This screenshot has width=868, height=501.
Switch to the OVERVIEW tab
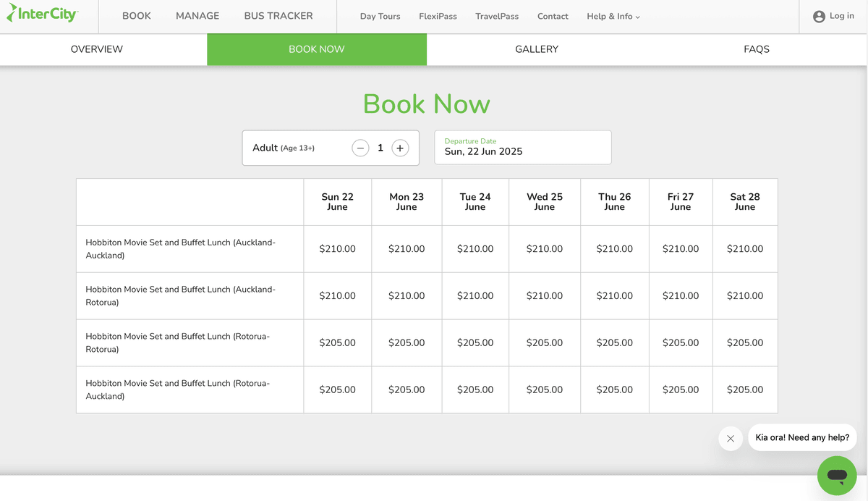pyautogui.click(x=97, y=49)
